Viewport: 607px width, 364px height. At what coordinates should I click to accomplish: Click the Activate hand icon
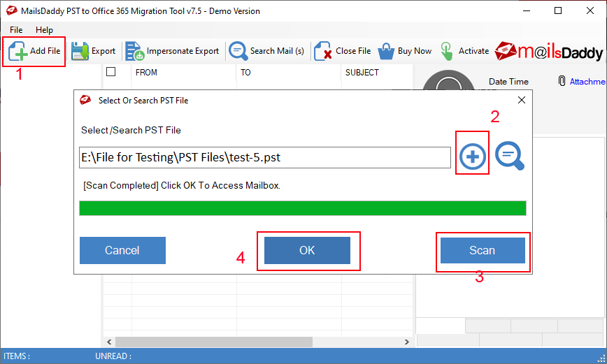[x=447, y=51]
